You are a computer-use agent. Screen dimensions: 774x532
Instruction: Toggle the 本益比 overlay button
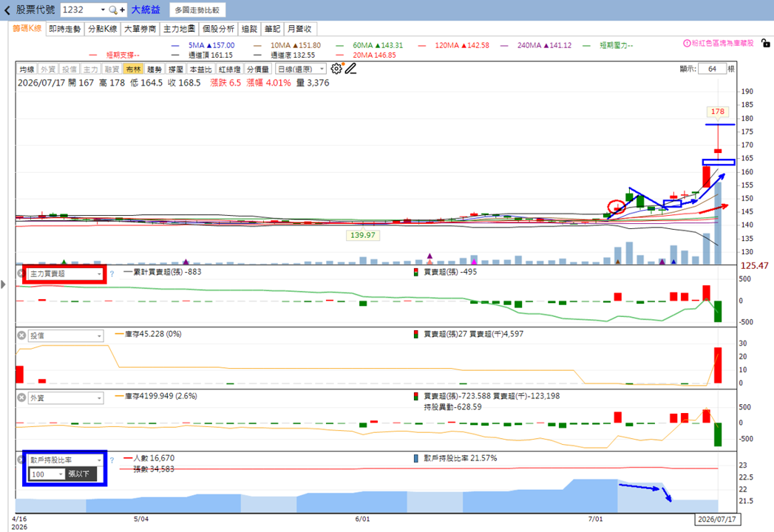[x=201, y=69]
